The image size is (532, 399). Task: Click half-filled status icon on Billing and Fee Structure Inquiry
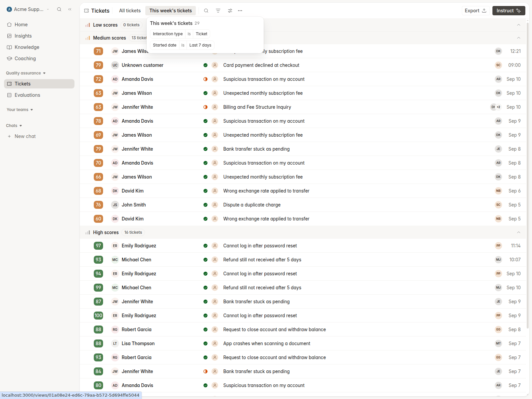pos(205,107)
